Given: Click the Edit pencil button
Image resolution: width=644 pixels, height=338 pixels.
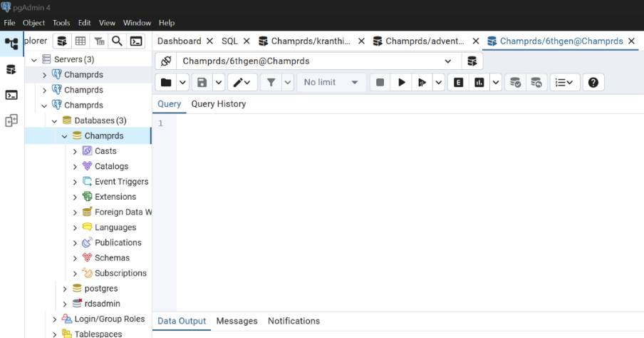Looking at the screenshot, I should tap(242, 83).
